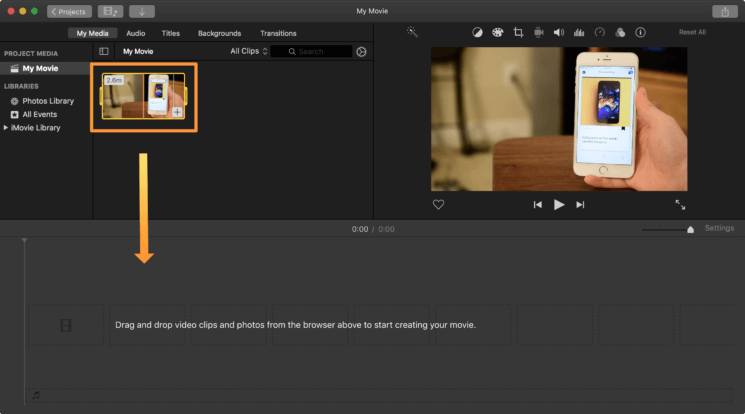
Task: Open clip filter and audio effects
Action: tap(620, 32)
